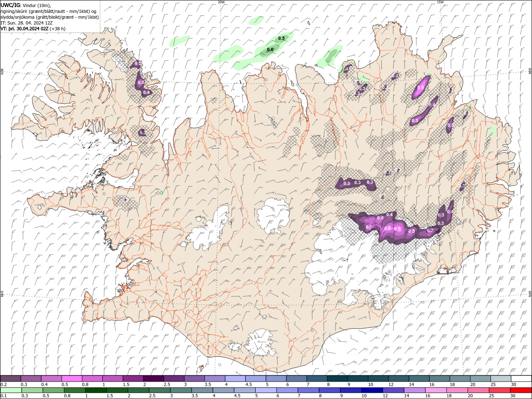This screenshot has width=532, height=399.
Task: Click the black "0.6" label on green sea patch
Action: (270, 50)
